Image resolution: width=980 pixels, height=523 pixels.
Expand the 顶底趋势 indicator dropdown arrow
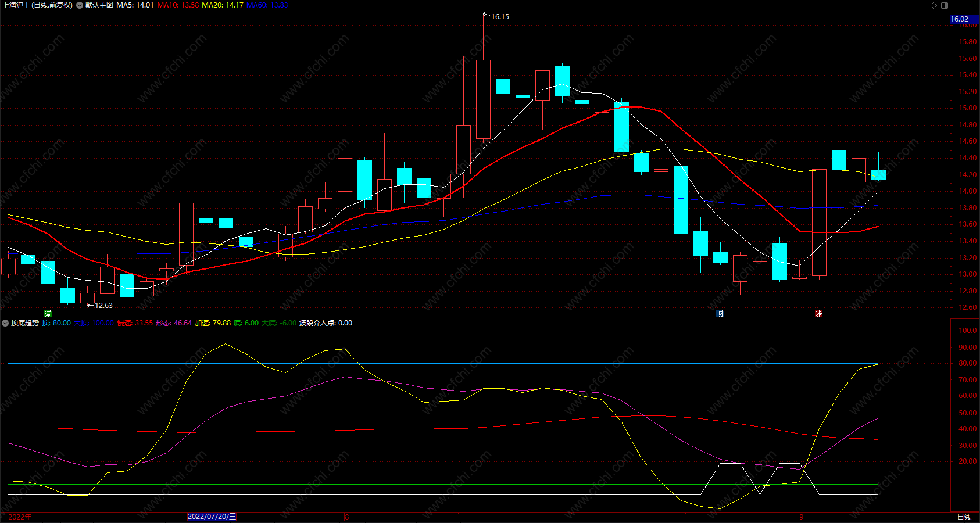coord(5,323)
